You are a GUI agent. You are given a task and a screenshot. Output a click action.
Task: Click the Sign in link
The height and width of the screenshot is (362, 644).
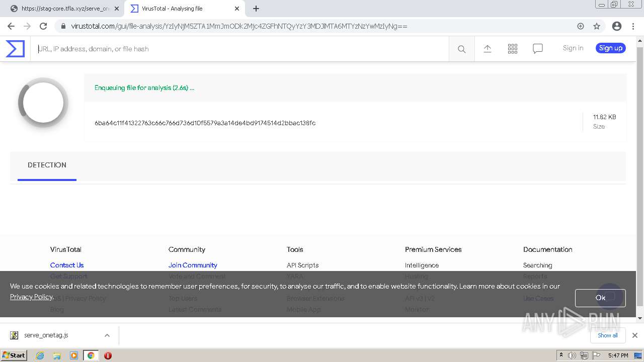[x=573, y=48]
